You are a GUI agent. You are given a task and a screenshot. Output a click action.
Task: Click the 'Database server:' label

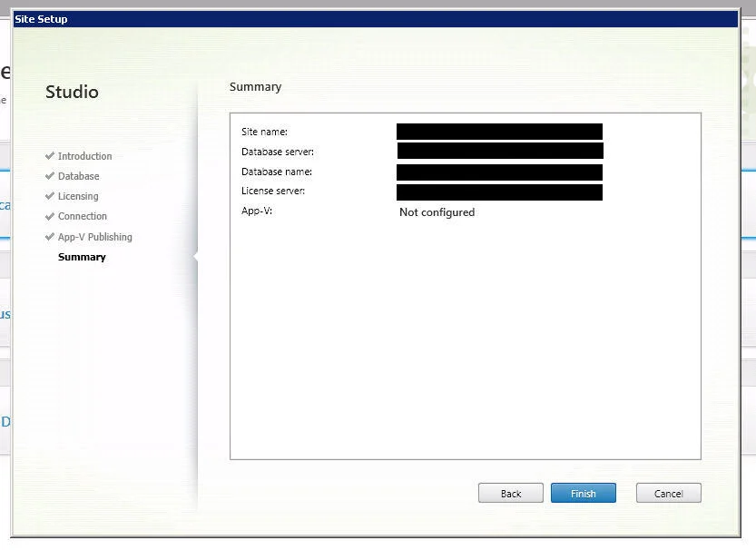(x=278, y=152)
